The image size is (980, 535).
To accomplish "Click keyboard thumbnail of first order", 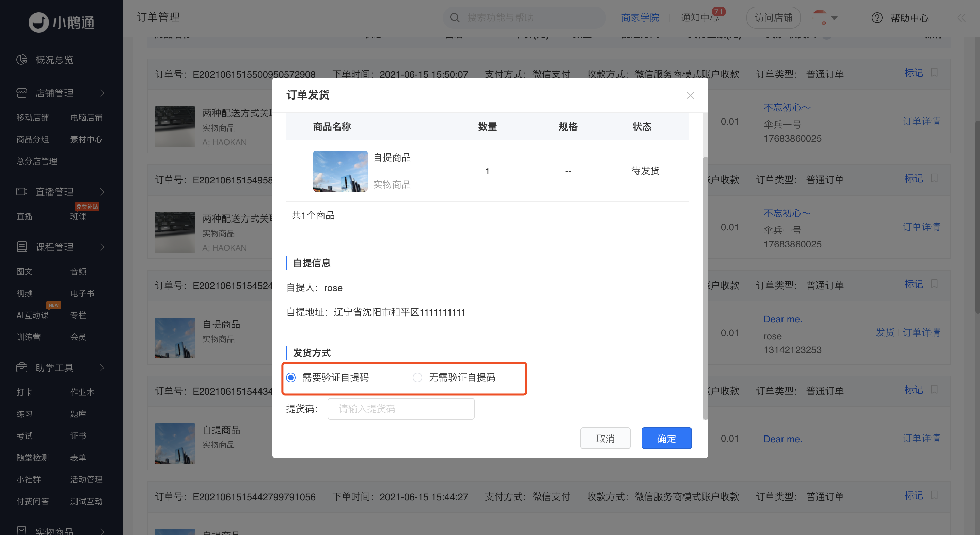I will tap(175, 126).
